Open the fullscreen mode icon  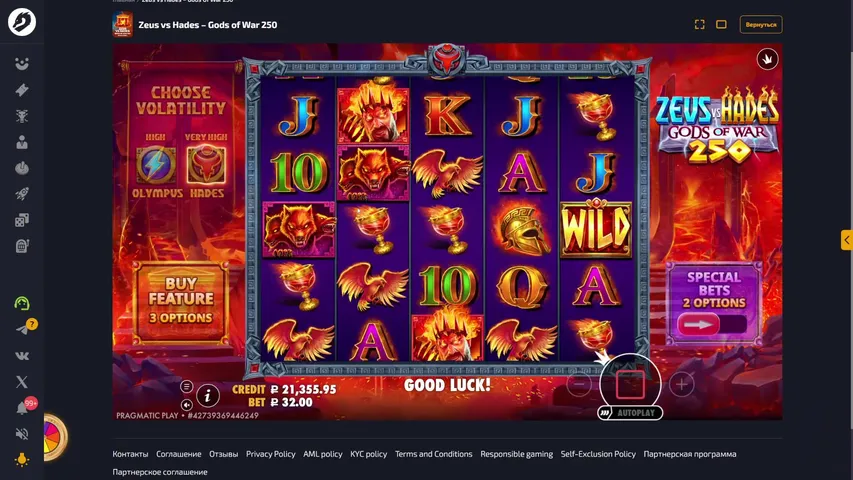pos(700,24)
